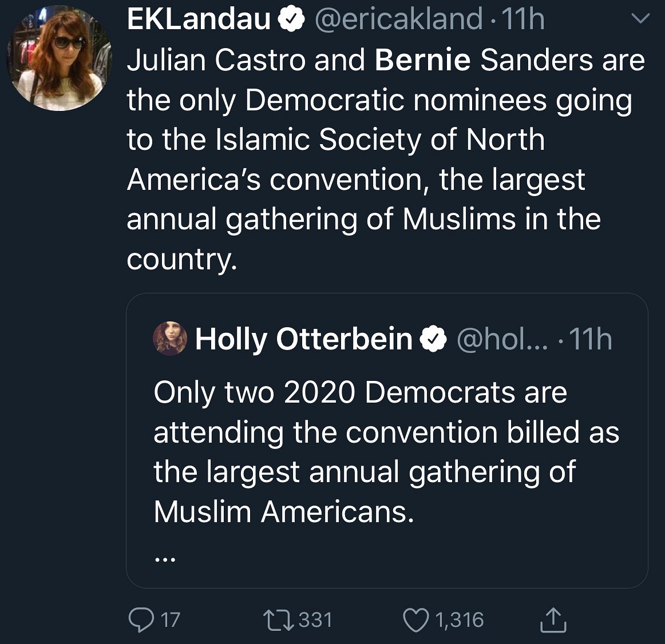
Task: View the 17 replies count
Action: [x=170, y=620]
